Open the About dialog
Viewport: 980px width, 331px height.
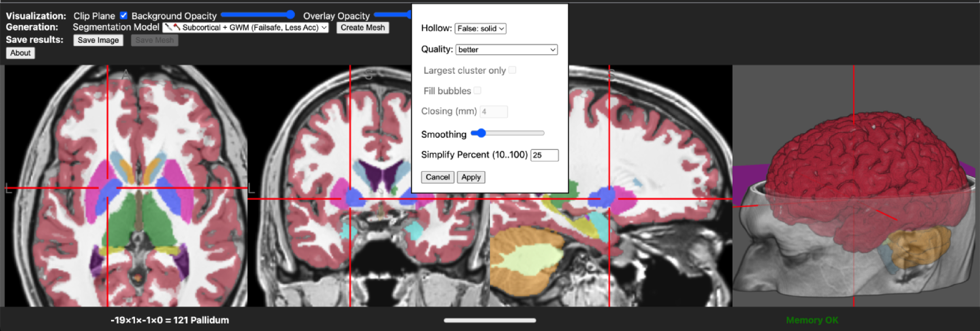point(21,53)
